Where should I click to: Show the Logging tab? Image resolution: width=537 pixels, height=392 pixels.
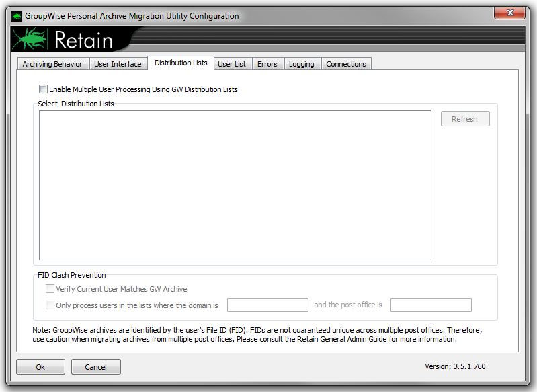click(301, 64)
